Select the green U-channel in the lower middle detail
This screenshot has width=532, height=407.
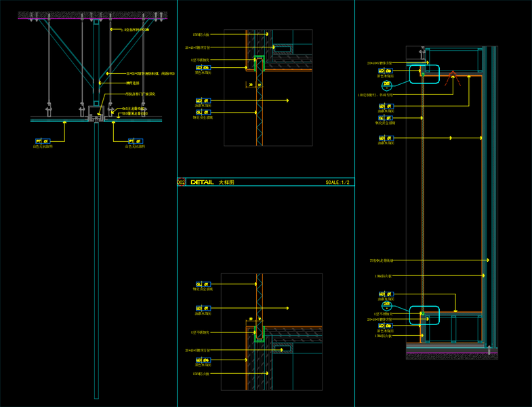pos(259,334)
